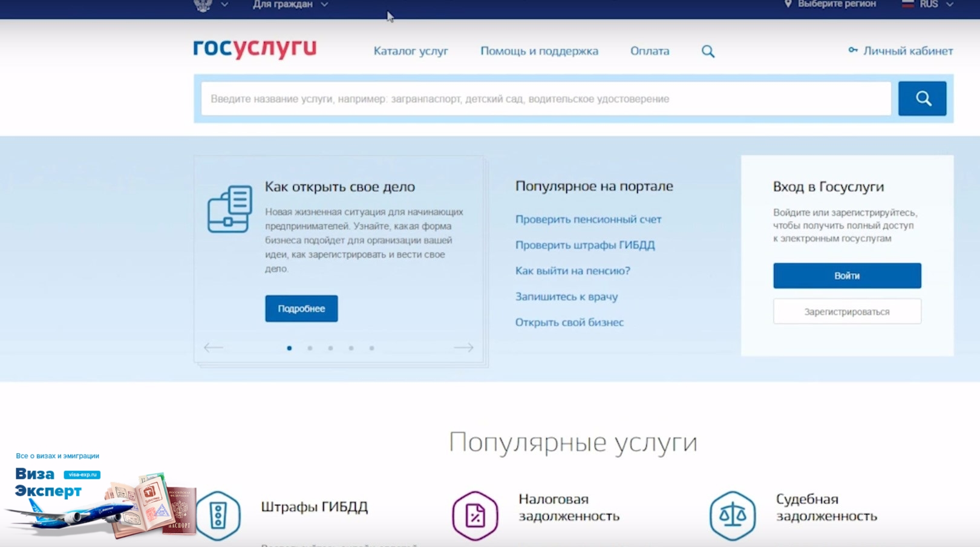Click the key icon beside Личный кабинет
980x547 pixels.
853,50
